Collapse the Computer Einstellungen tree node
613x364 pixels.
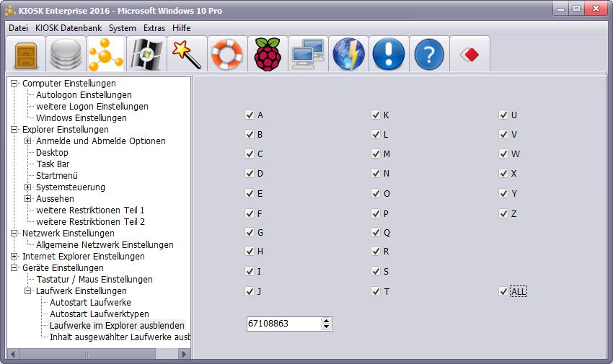coord(14,83)
